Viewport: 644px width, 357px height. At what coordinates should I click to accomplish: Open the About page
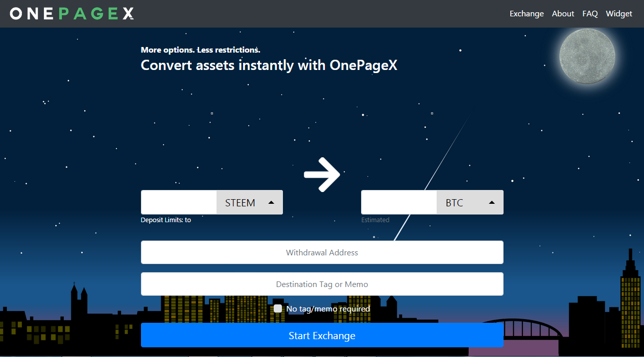coord(563,14)
